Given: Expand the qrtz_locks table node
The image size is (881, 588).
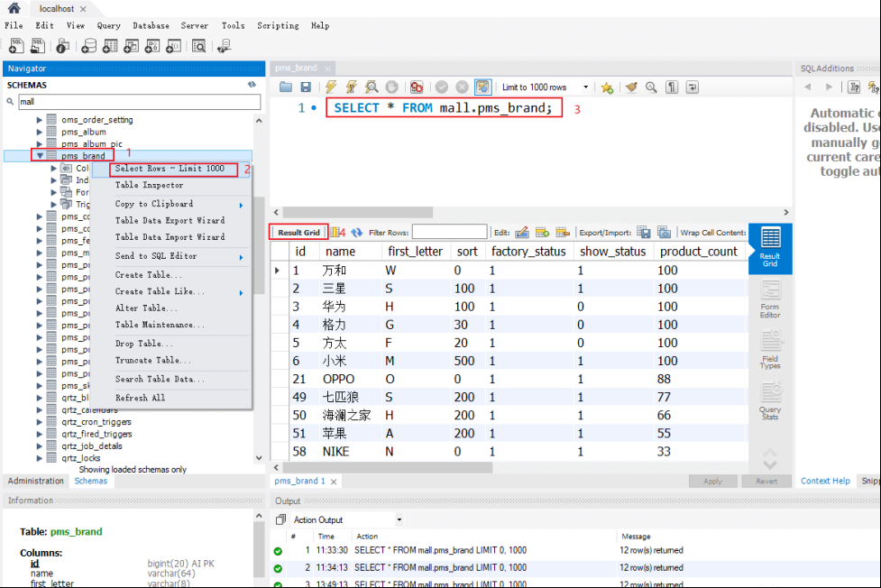Looking at the screenshot, I should click(40, 458).
